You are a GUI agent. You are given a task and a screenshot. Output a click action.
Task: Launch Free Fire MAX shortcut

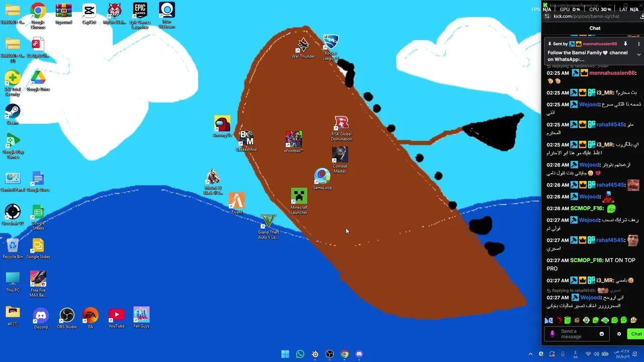[x=38, y=284]
